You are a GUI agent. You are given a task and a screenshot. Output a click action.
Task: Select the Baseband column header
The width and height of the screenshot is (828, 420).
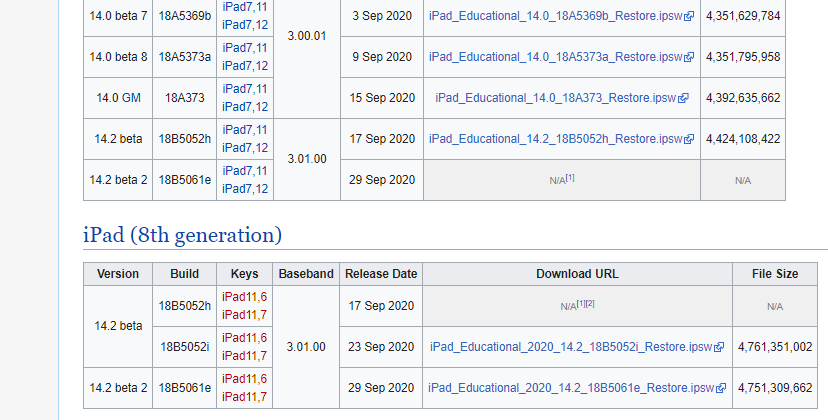306,274
